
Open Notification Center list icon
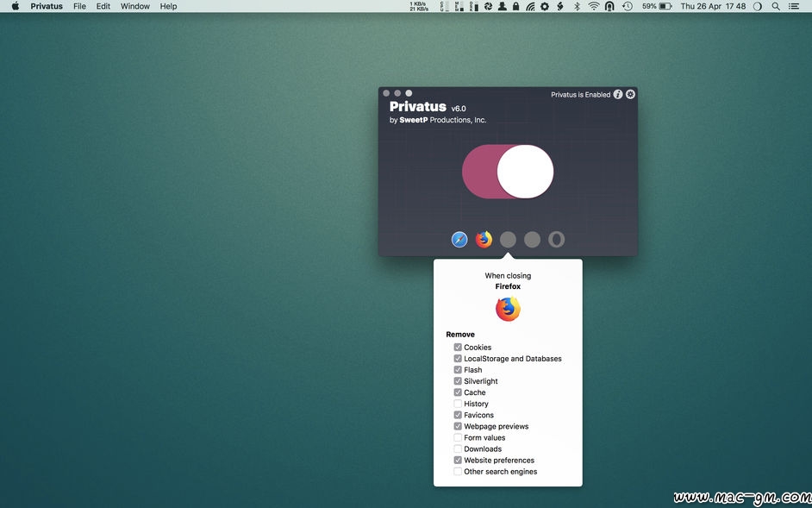pos(793,6)
